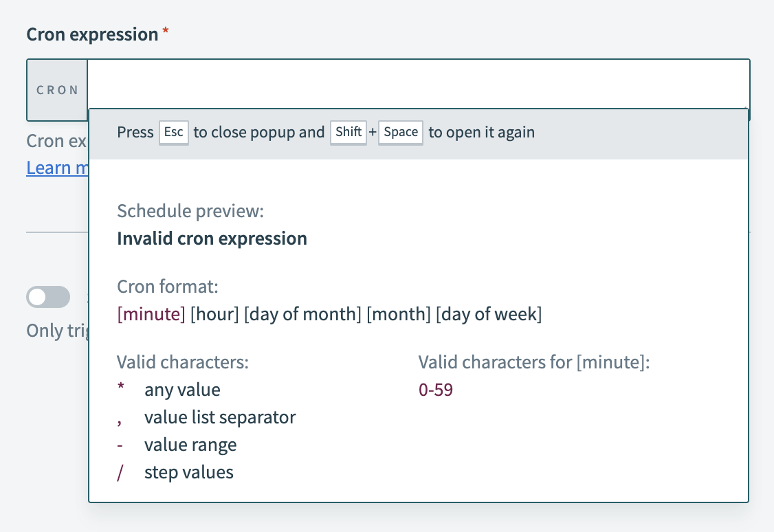
Task: Click the CRON badge on the input
Action: coord(57,90)
